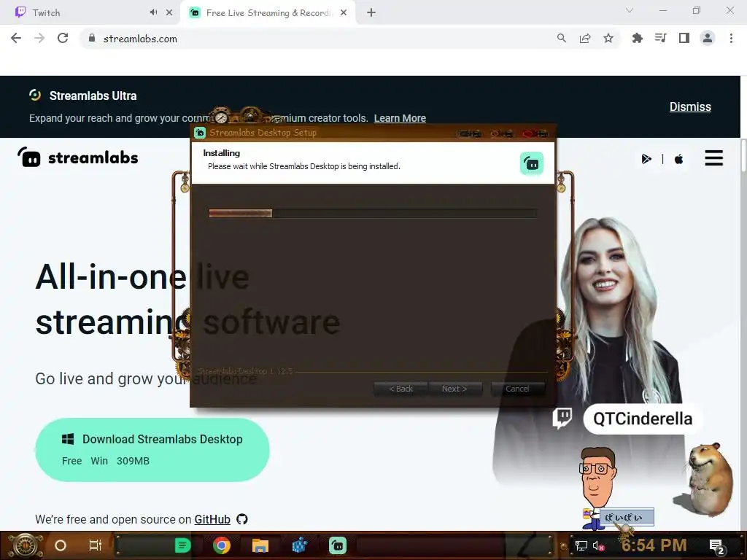The image size is (747, 560).
Task: Close the Twitch tab
Action: click(x=169, y=13)
